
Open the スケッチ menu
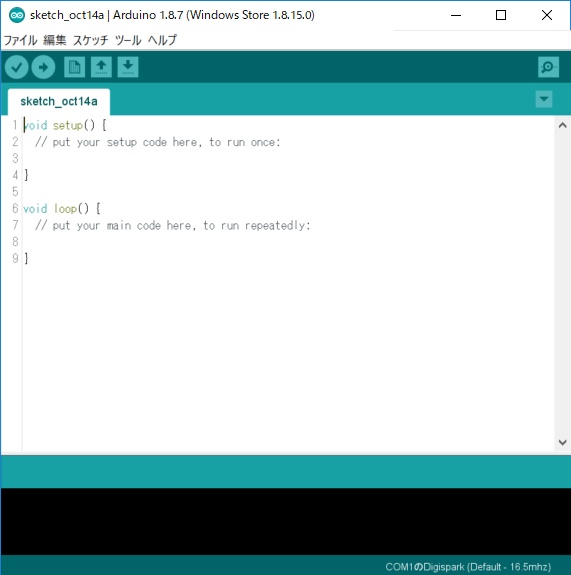[x=91, y=40]
